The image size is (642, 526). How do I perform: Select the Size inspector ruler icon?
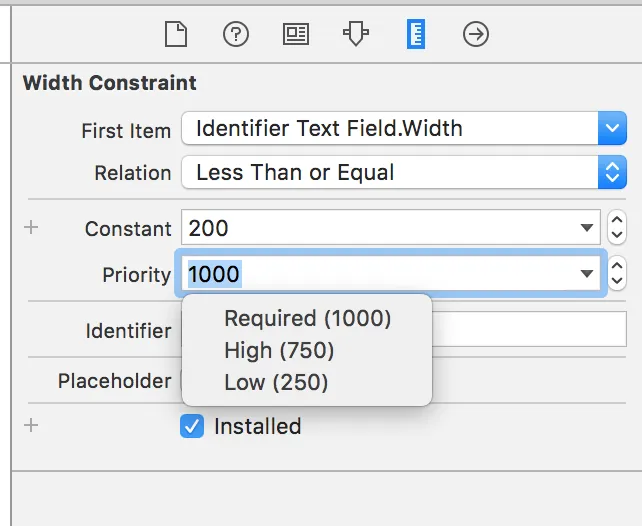[416, 35]
